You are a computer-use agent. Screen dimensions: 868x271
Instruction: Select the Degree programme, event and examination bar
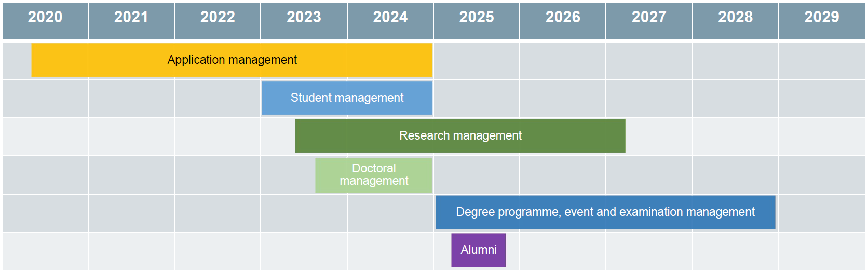tap(605, 212)
